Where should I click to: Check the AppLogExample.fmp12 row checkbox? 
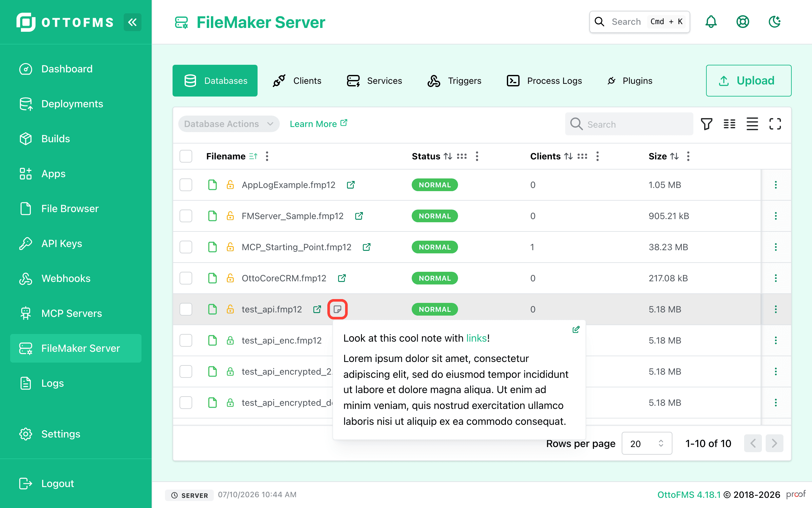186,185
